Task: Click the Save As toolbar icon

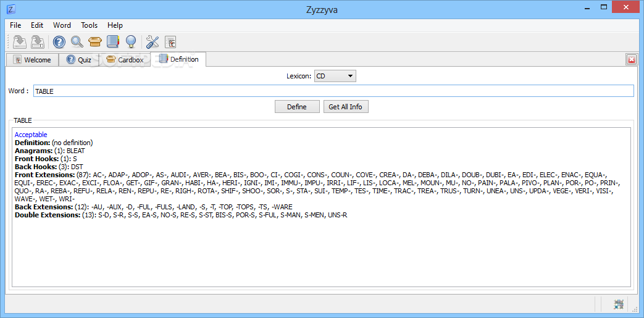Action: pos(38,41)
